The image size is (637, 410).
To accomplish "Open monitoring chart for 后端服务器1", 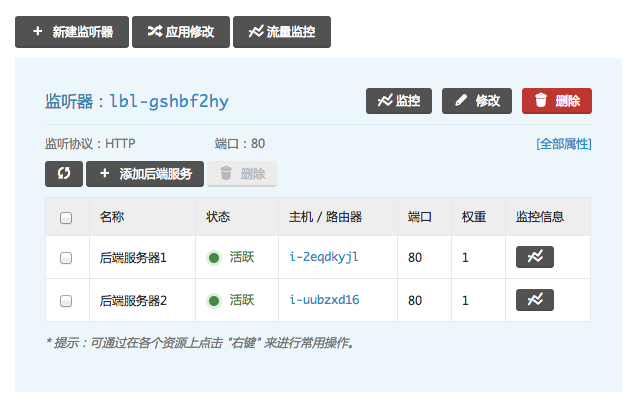I will [x=534, y=257].
